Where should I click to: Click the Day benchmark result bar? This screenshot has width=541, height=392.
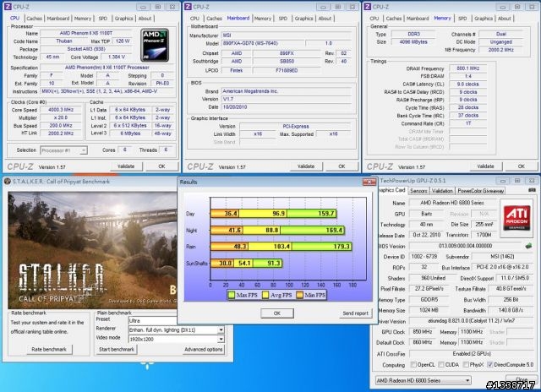pos(274,214)
